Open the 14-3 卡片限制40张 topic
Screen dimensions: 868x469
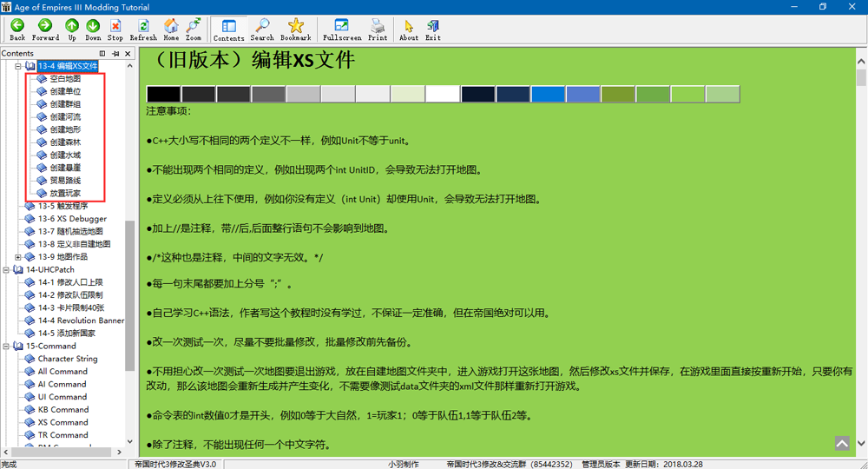tap(71, 307)
